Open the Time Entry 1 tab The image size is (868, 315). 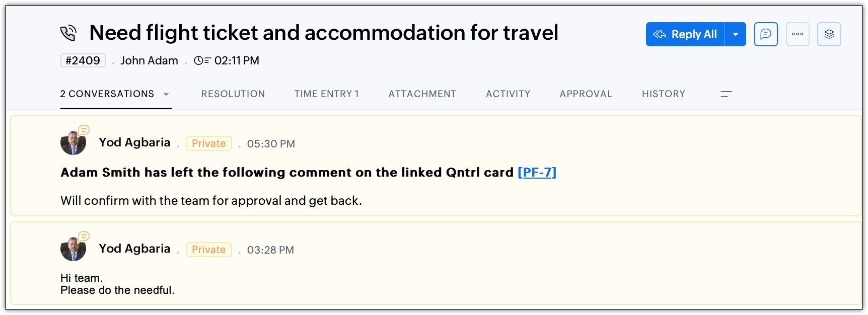(x=327, y=94)
